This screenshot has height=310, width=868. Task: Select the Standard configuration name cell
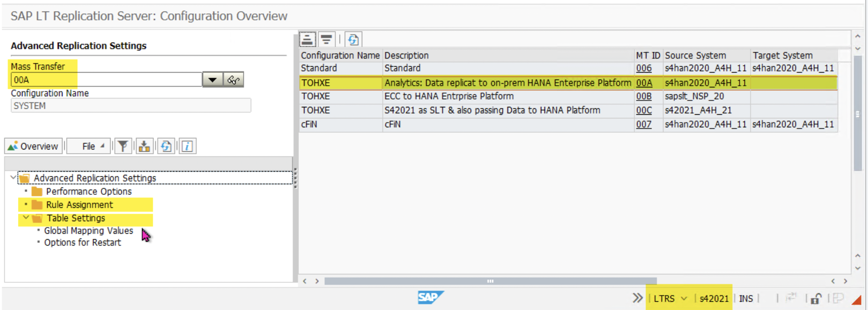coord(341,68)
